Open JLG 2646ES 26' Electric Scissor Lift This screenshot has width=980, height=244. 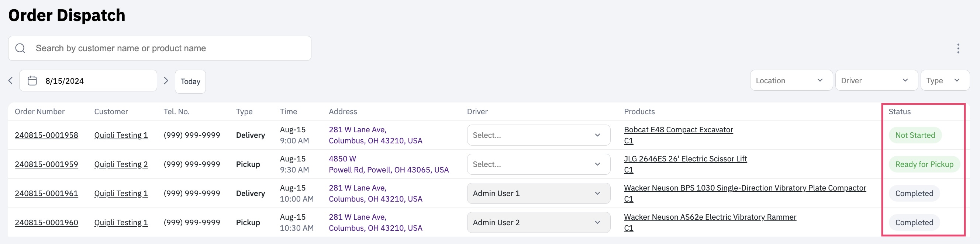(x=685, y=159)
